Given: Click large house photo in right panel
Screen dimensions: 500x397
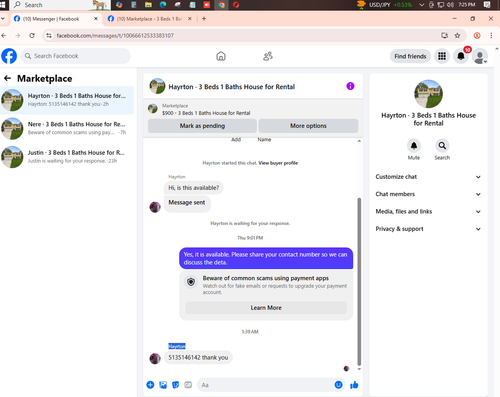Looking at the screenshot, I should point(428,94).
